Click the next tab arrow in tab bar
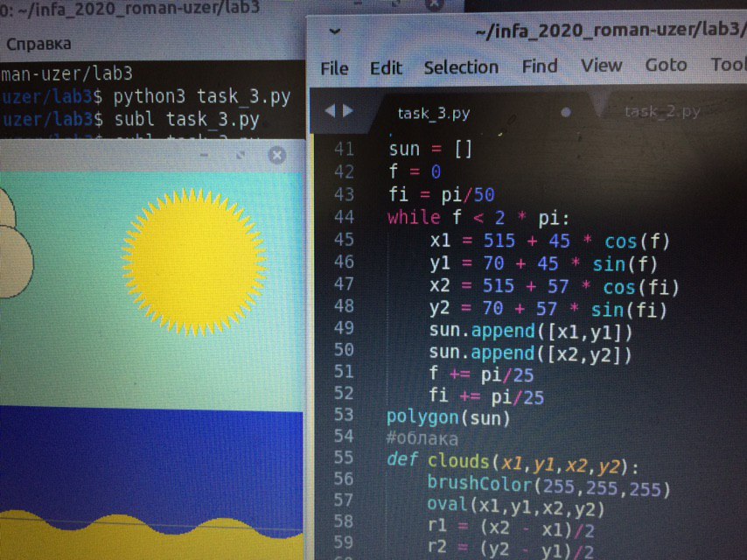 tap(348, 110)
